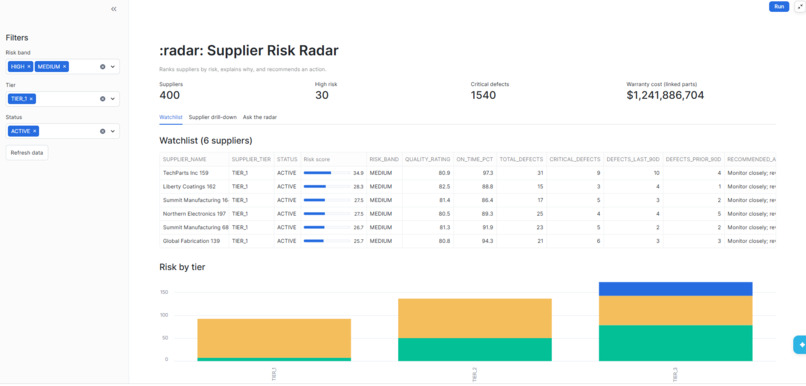Image resolution: width=806 pixels, height=386 pixels.
Task: Click the High risk metric value 30
Action: 322,95
